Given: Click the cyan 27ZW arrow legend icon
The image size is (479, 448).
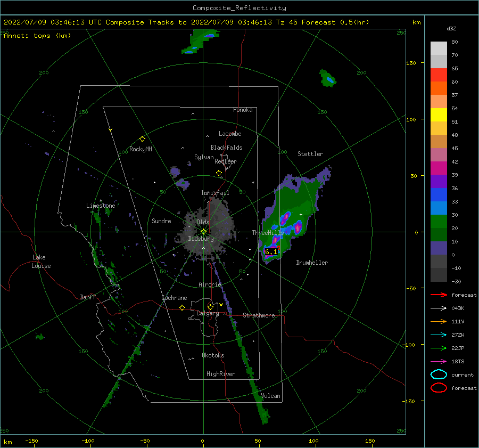Looking at the screenshot, I should pos(439,335).
